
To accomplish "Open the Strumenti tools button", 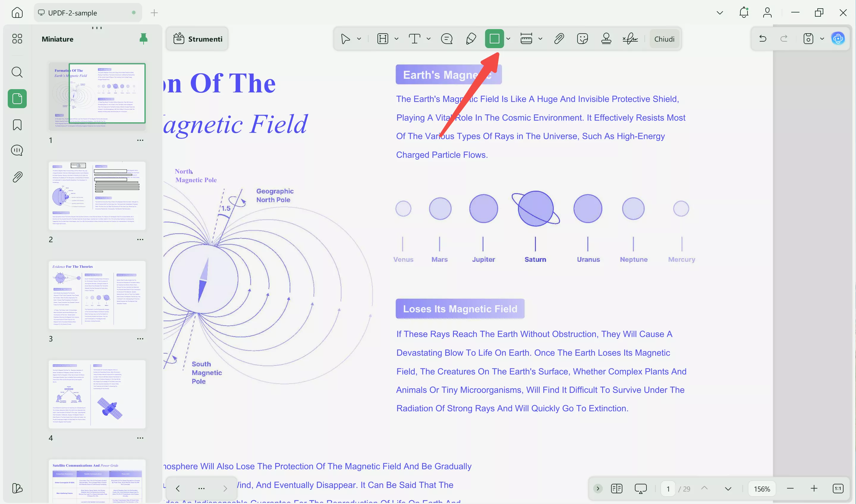I will (x=197, y=39).
